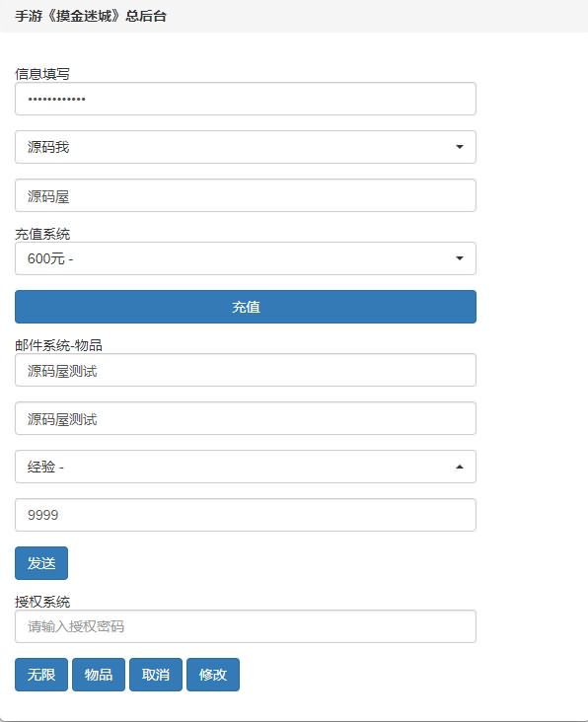Open the 源码我 server dropdown
The image size is (588, 722).
tap(246, 147)
